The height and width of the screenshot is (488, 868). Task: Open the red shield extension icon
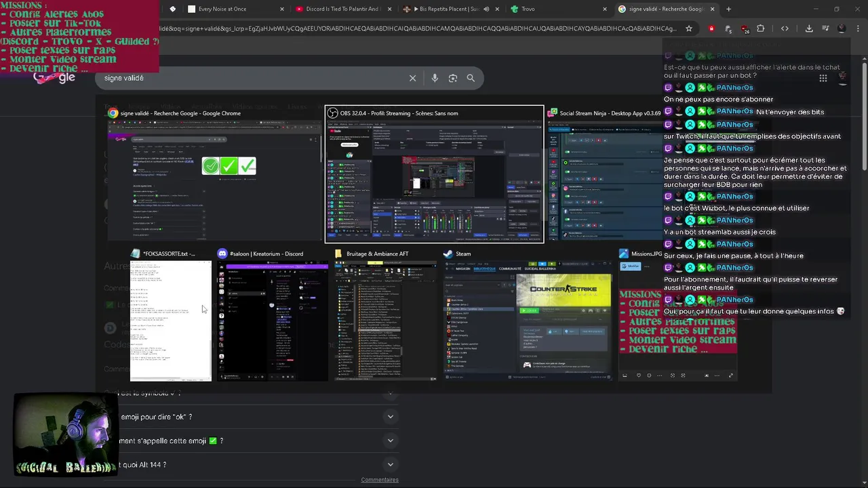(x=711, y=28)
